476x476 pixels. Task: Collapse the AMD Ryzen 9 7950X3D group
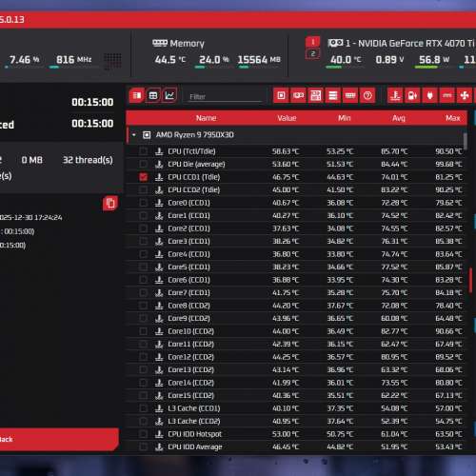tap(134, 135)
